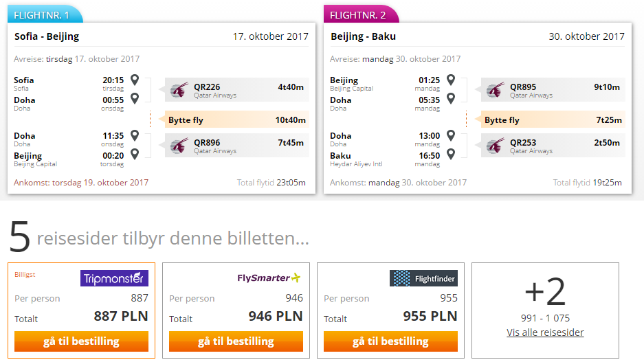Select the FLIGHTNR. 1 tab
The height and width of the screenshot is (362, 644).
(45, 14)
